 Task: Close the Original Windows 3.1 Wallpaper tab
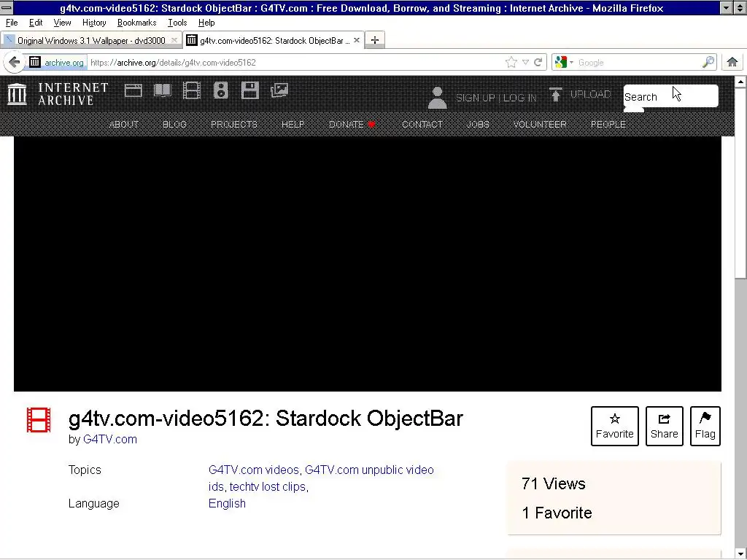[x=174, y=41]
